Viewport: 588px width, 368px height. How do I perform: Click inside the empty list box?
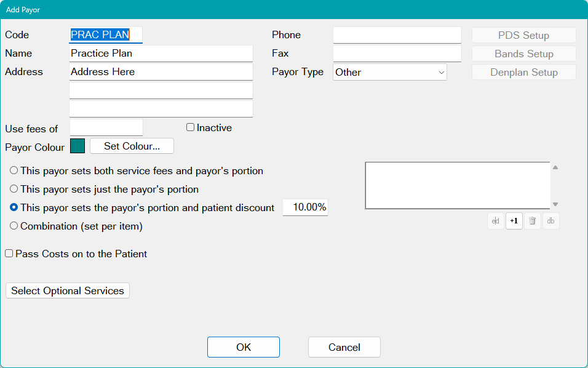coord(458,185)
